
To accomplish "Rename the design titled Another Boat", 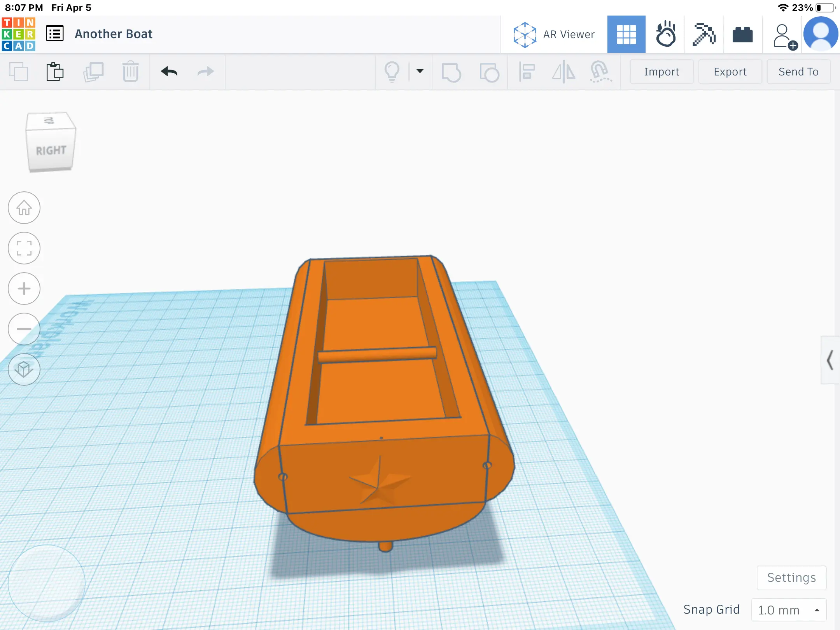I will [x=113, y=34].
